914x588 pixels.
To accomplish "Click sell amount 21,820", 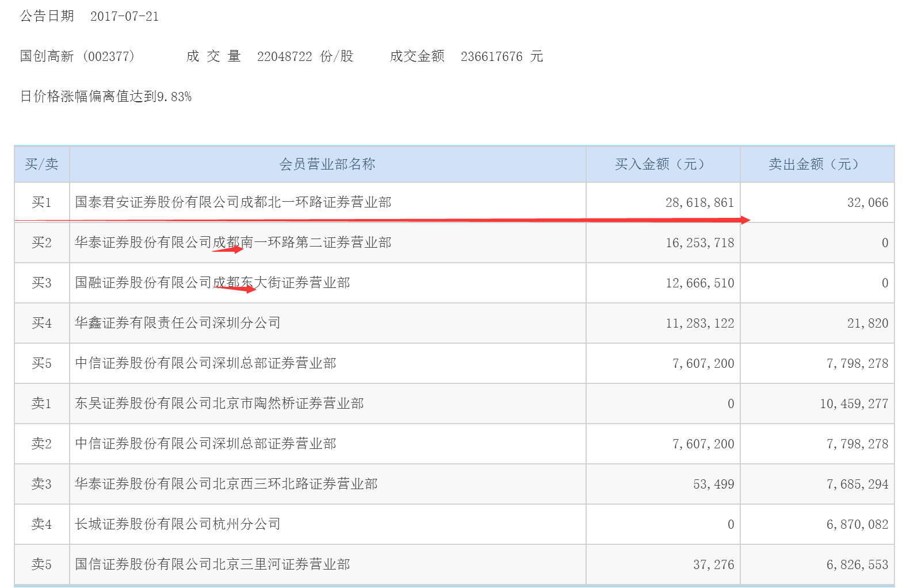I will coord(868,323).
